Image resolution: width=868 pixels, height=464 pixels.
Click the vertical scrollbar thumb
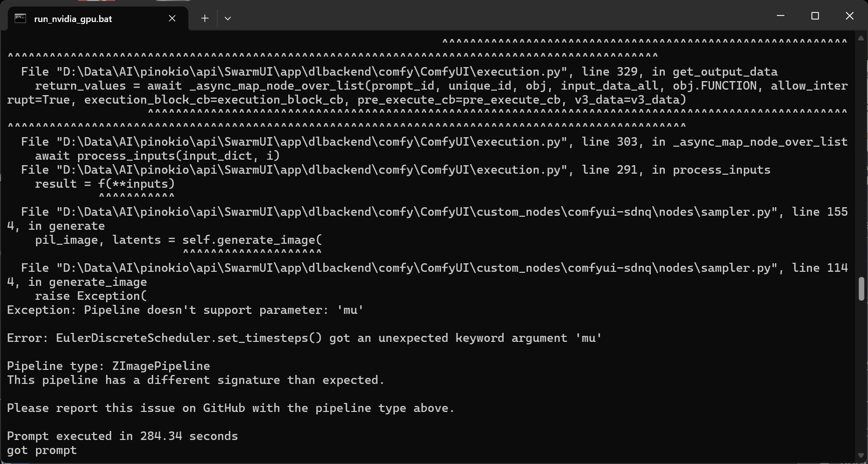[861, 289]
